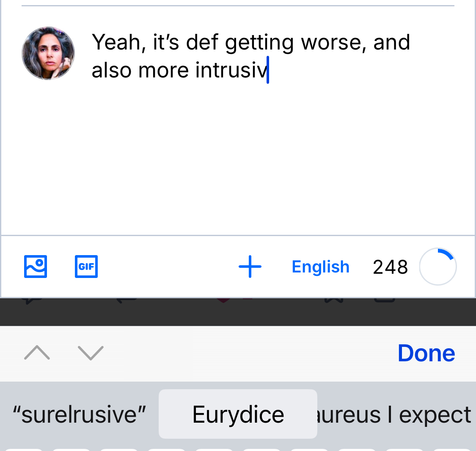Image resolution: width=476 pixels, height=451 pixels.
Task: Attach an image using the photo icon
Action: (x=36, y=267)
